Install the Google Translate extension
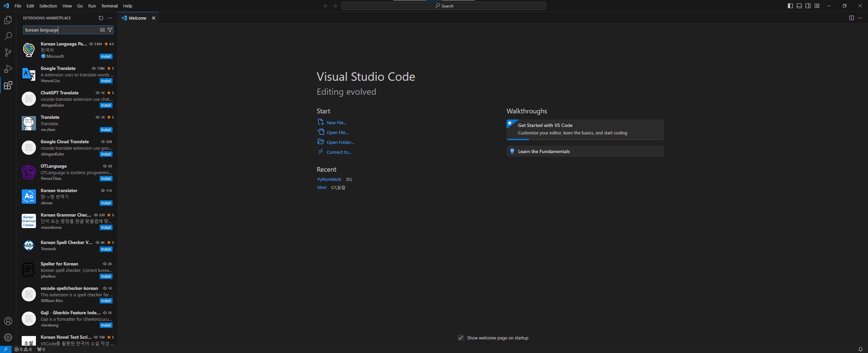Viewport: 868px width, 353px height. pos(105,81)
